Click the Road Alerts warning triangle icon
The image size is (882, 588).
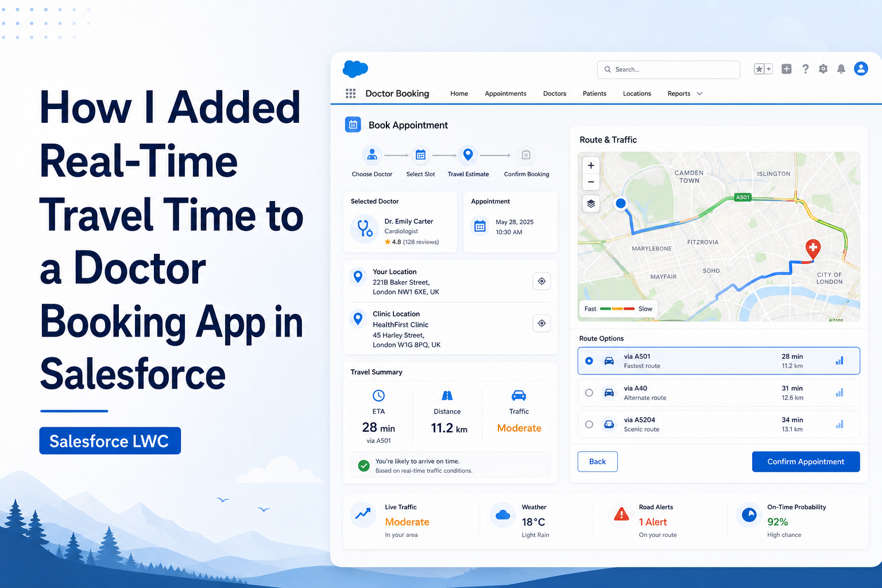621,514
